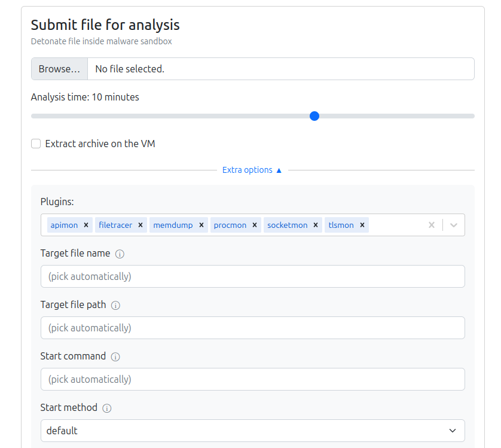Focus the Target file path field

[253, 328]
